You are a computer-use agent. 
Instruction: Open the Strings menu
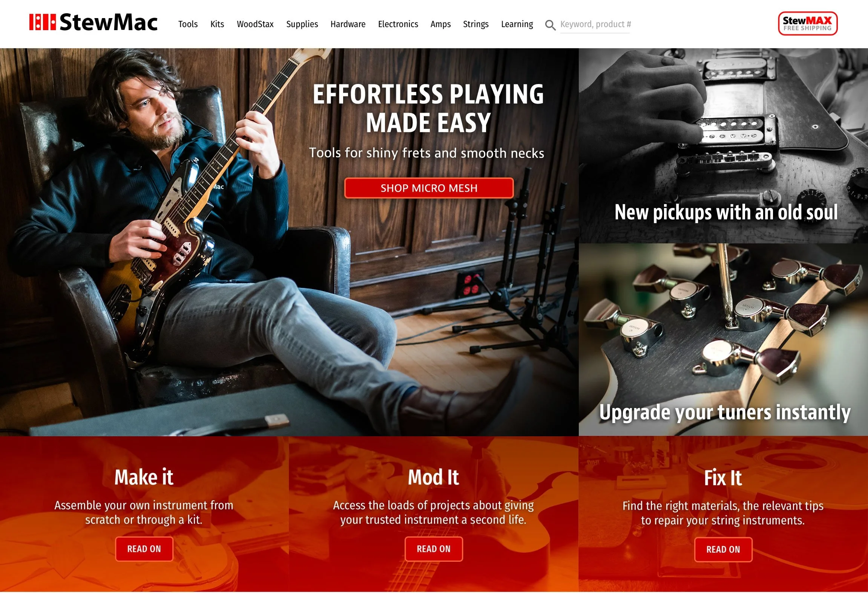[476, 24]
